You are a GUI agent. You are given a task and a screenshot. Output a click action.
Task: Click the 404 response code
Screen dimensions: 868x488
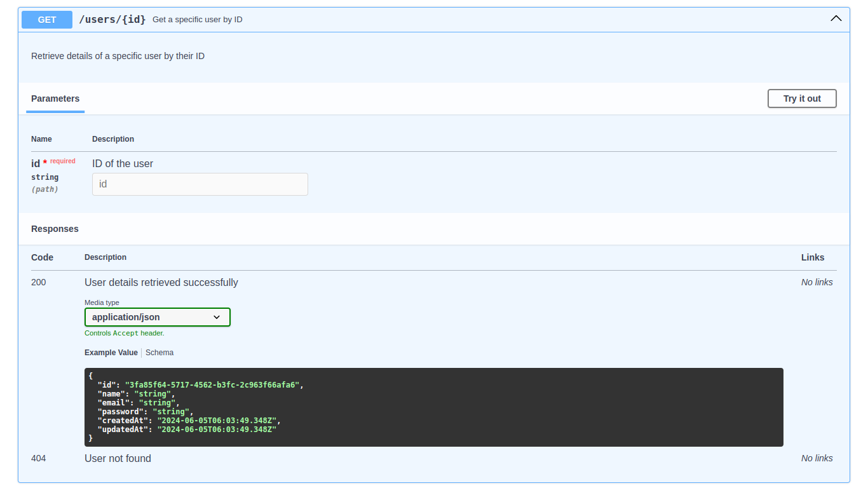[38, 458]
